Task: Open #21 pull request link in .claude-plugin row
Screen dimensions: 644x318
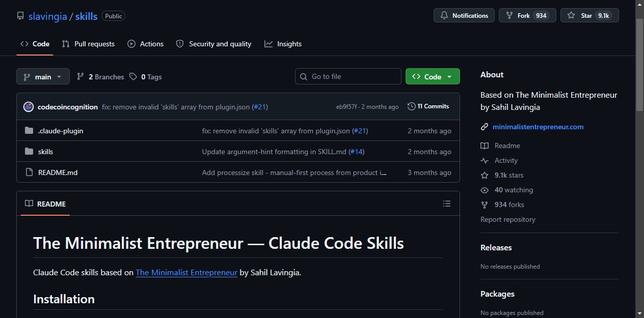Action: [x=360, y=131]
